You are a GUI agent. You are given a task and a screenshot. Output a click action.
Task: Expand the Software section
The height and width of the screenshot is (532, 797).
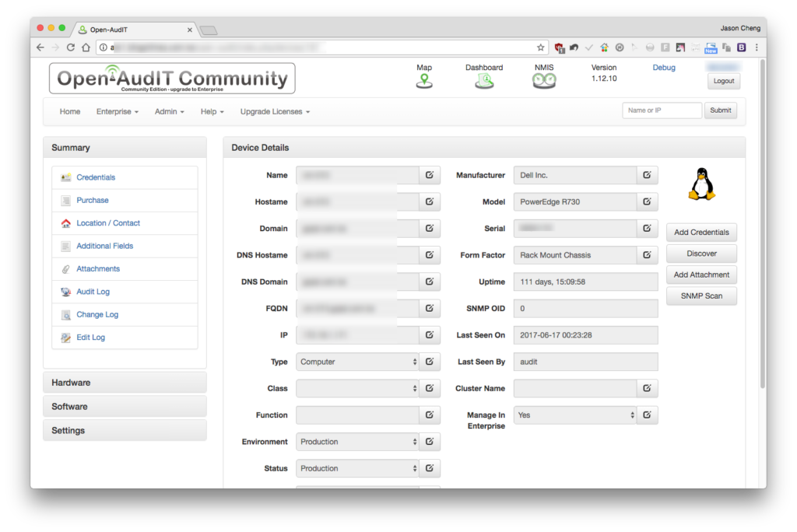(x=125, y=407)
